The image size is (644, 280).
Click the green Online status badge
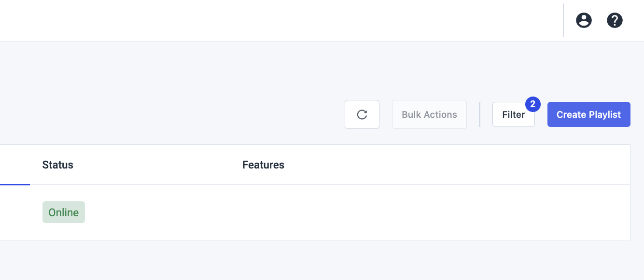tap(64, 212)
